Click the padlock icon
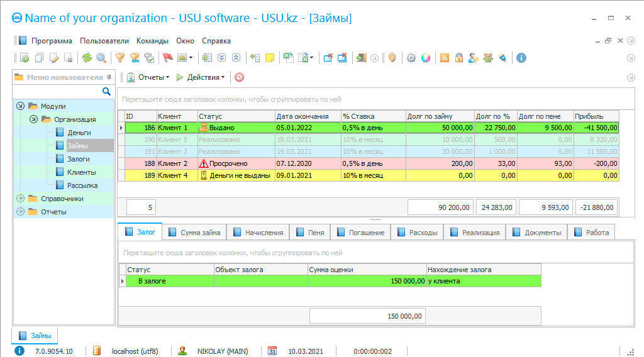 tap(458, 58)
